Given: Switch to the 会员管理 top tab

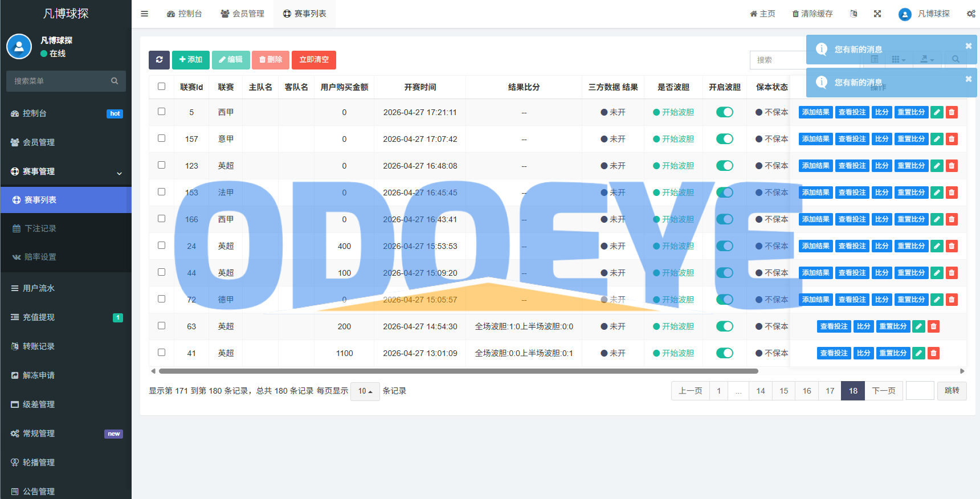Looking at the screenshot, I should click(x=243, y=14).
